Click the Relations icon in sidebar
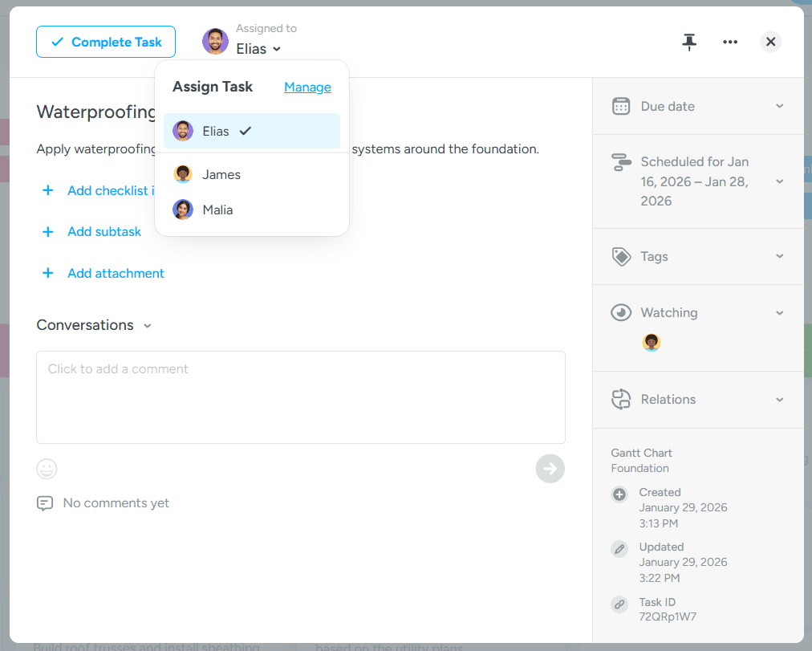Image resolution: width=812 pixels, height=651 pixels. [x=621, y=400]
